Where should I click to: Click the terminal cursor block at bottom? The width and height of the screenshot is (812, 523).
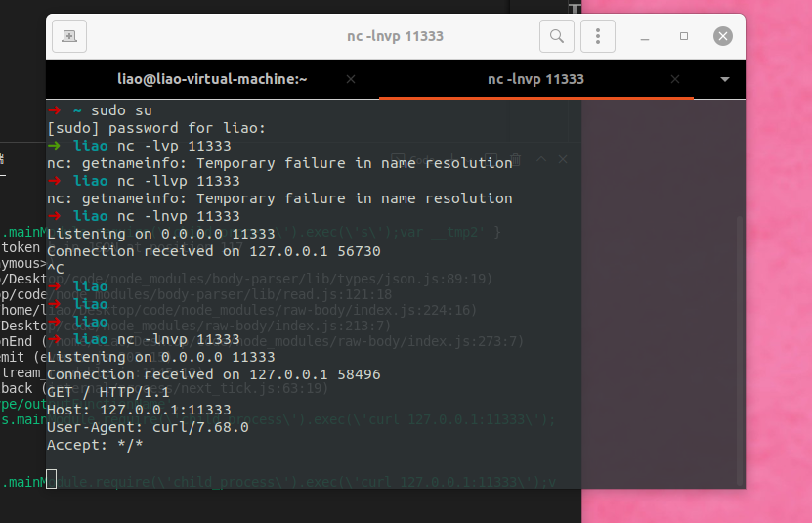pos(51,479)
